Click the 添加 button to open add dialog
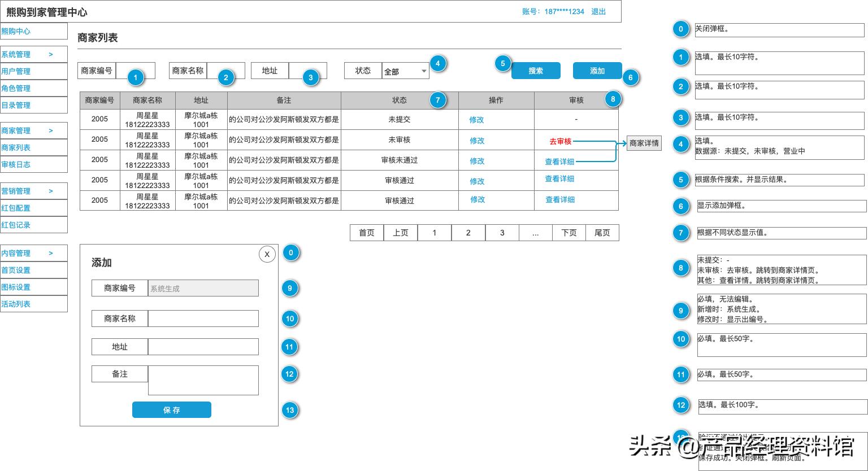Image resolution: width=868 pixels, height=471 pixels. [597, 70]
